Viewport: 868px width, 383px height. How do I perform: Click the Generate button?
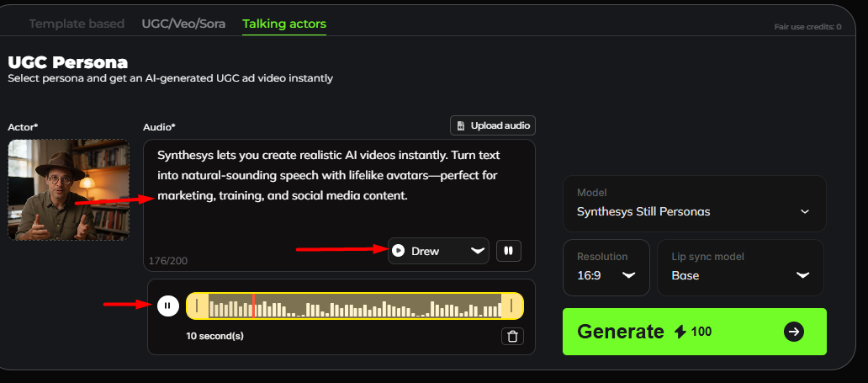click(694, 332)
